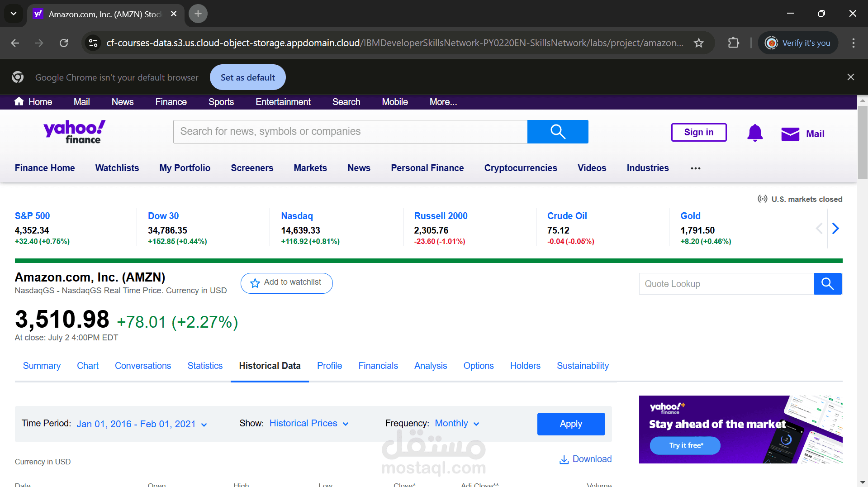Viewport: 868px width, 487px height.
Task: Open the tab search dropdown arrow
Action: [14, 14]
